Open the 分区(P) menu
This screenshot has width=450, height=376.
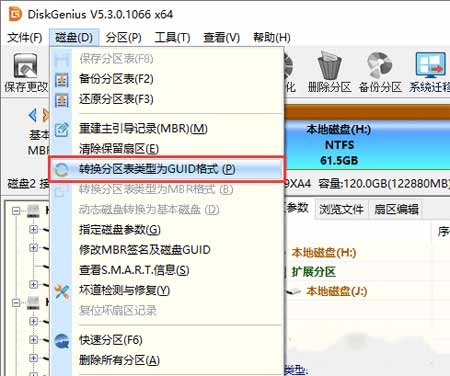click(123, 37)
